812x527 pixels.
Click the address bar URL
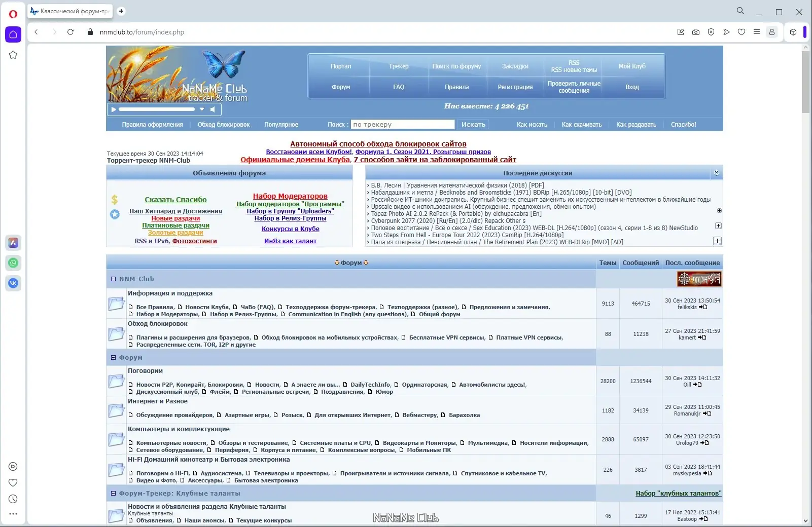click(142, 32)
